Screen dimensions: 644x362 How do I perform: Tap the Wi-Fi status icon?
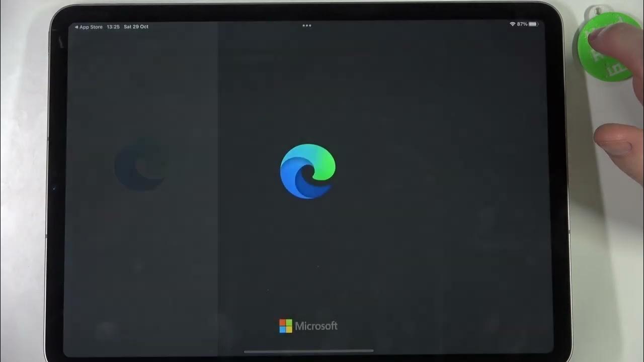pyautogui.click(x=512, y=24)
